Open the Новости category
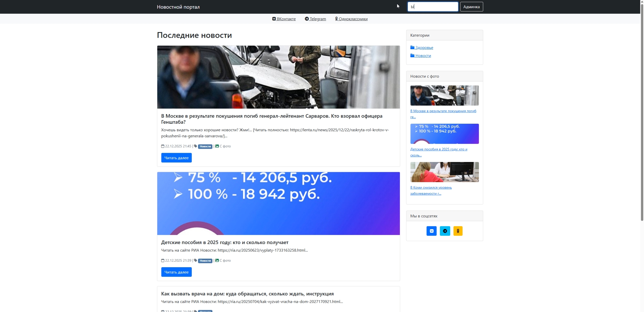Screen dimensions: 644x312 tap(423, 55)
